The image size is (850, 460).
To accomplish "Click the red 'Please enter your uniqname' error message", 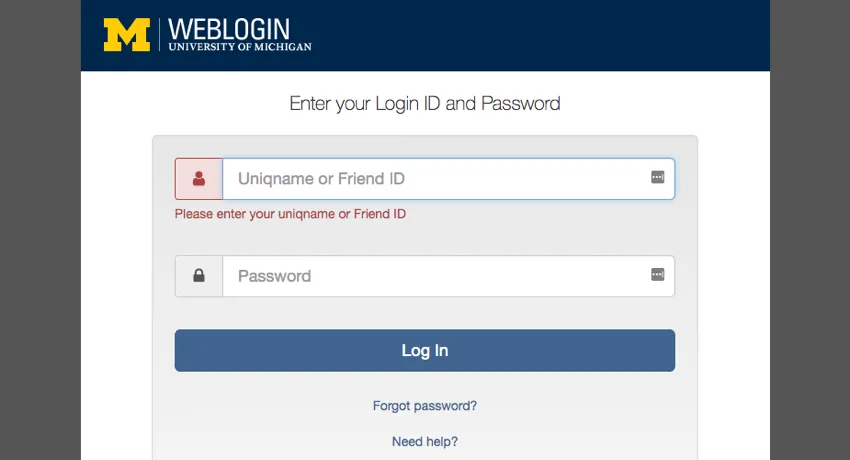I will tap(290, 214).
